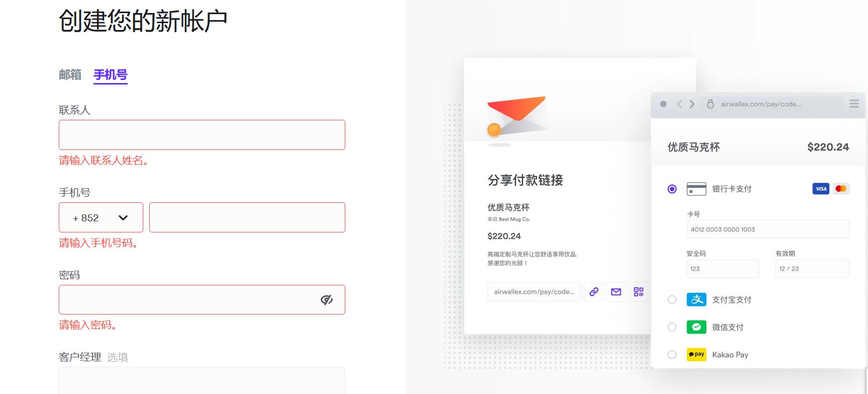Screen dimensions: 868x394
Task: Select the Kakao Pay radio button
Action: click(x=672, y=355)
